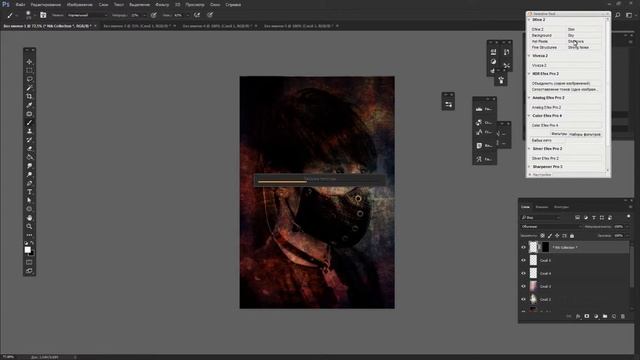This screenshot has height=360, width=640.
Task: Launch Silver Efex Pro 2 button
Action: point(565,158)
